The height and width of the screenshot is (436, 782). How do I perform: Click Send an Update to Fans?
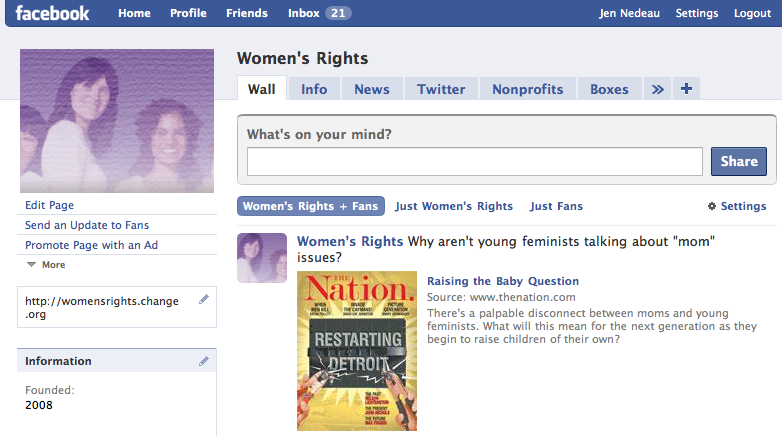point(87,225)
